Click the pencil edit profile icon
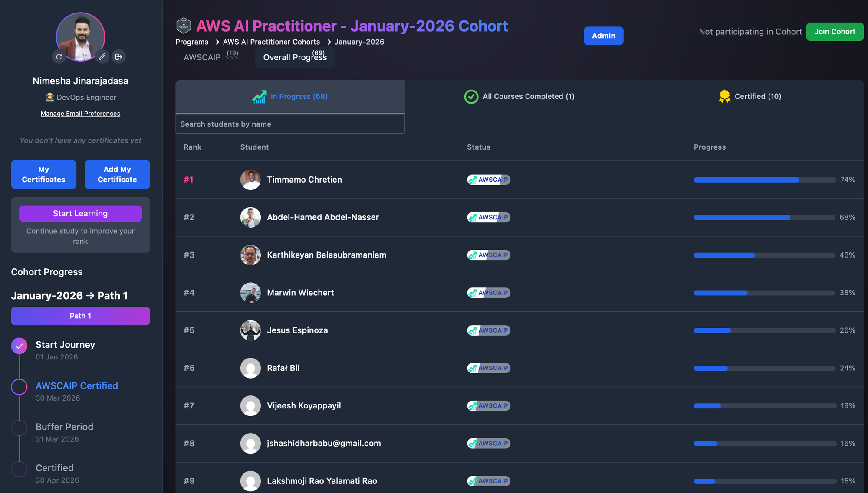The image size is (868, 493). [x=102, y=57]
